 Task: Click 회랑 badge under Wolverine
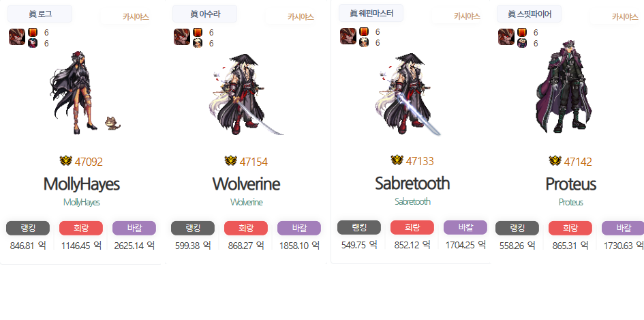(x=246, y=228)
